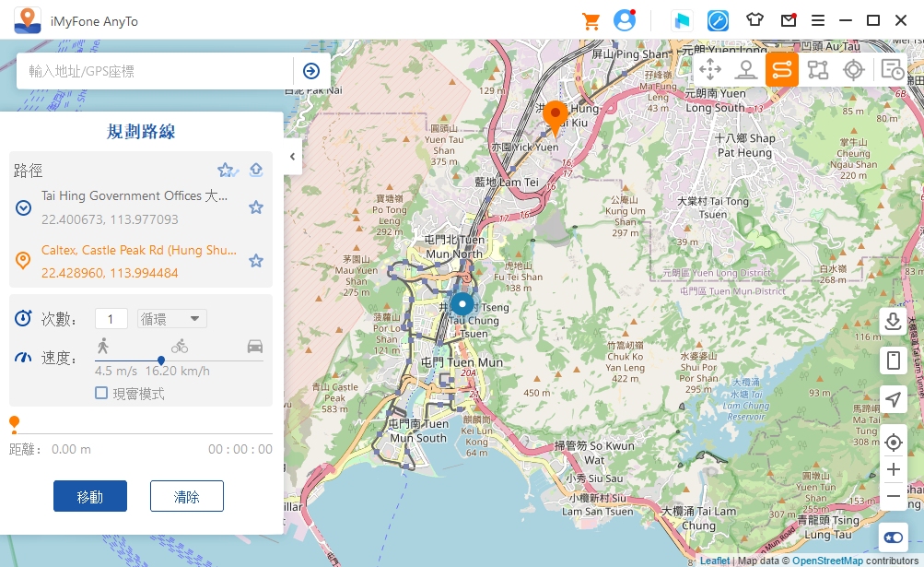The image size is (924, 567).
Task: Open the wrench toolbox icon
Action: point(718,21)
